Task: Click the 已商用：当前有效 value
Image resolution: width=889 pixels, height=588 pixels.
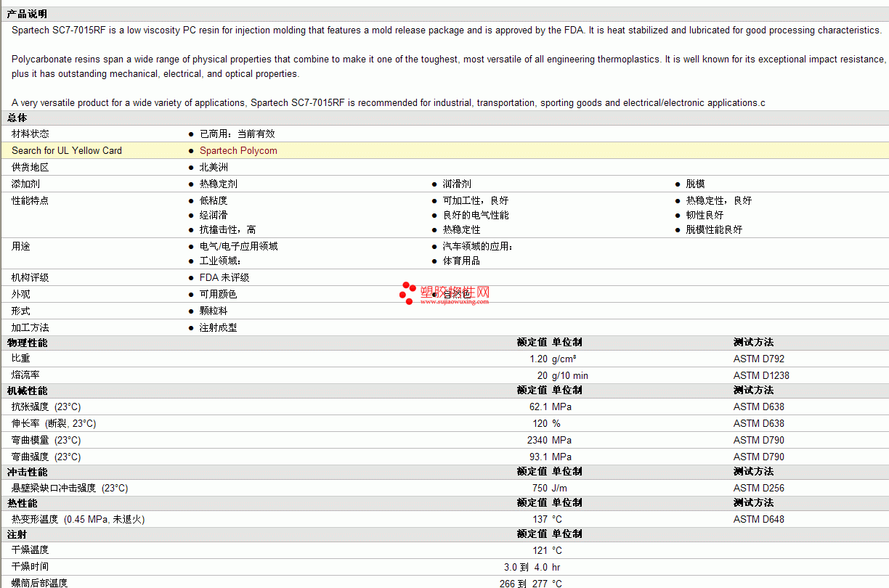Action: (x=238, y=134)
